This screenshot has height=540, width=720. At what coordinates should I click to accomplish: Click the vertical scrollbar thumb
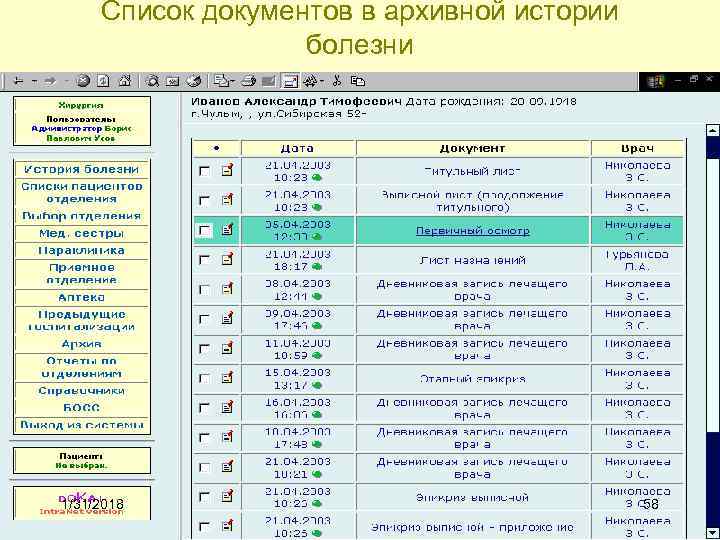click(713, 294)
